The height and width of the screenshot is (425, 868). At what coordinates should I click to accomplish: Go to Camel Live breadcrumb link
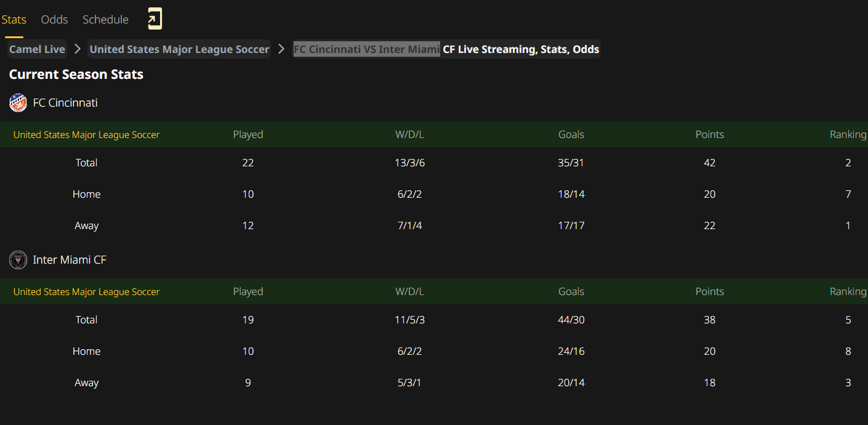click(x=37, y=49)
